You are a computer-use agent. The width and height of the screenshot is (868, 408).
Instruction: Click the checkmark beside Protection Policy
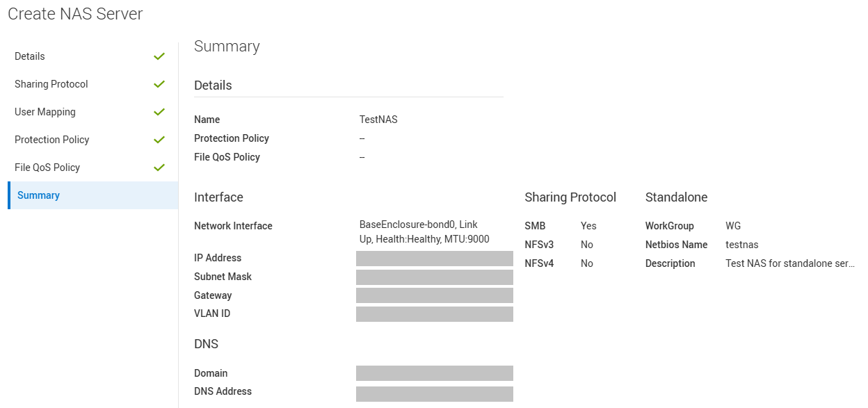(x=159, y=140)
